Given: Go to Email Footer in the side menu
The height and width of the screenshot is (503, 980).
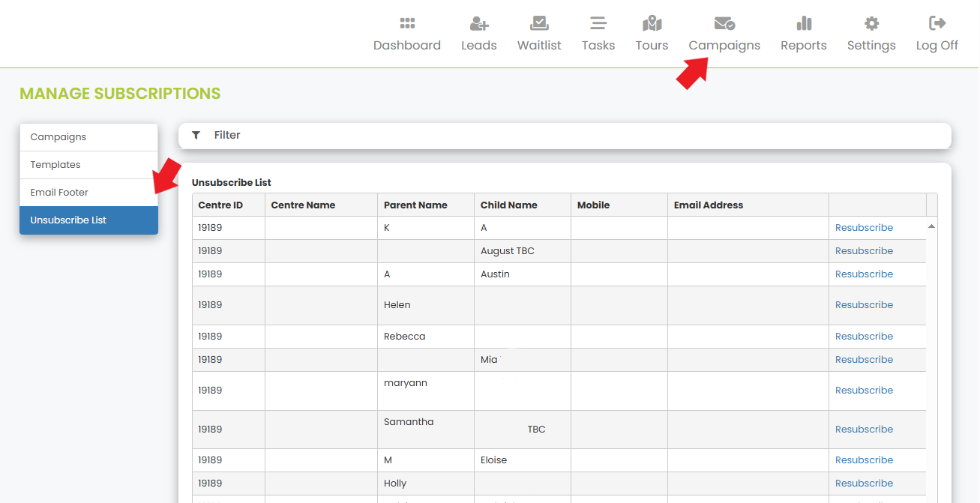Looking at the screenshot, I should 59,193.
